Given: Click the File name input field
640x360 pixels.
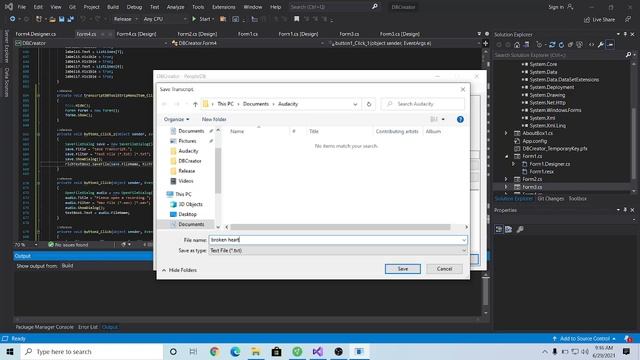Looking at the screenshot, I should tap(338, 240).
